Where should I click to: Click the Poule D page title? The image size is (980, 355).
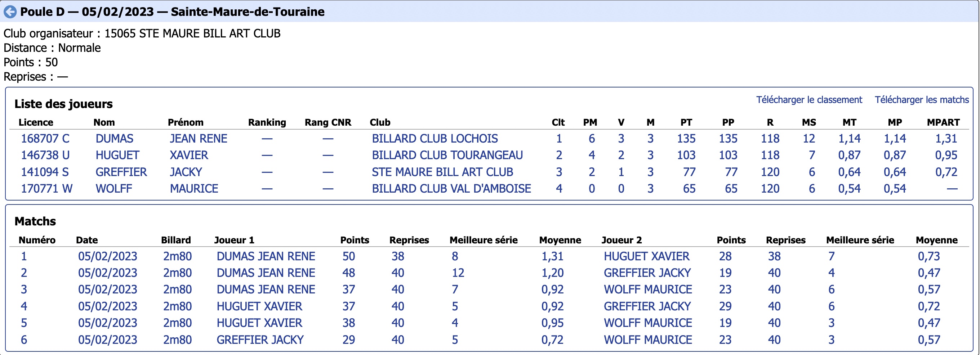coord(172,12)
